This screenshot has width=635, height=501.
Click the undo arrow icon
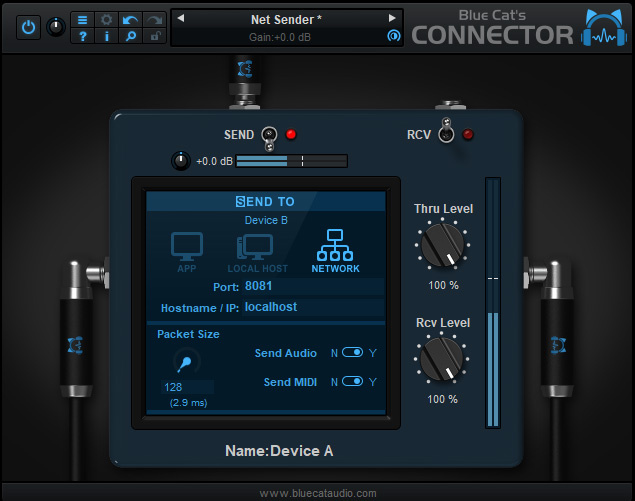pyautogui.click(x=130, y=20)
